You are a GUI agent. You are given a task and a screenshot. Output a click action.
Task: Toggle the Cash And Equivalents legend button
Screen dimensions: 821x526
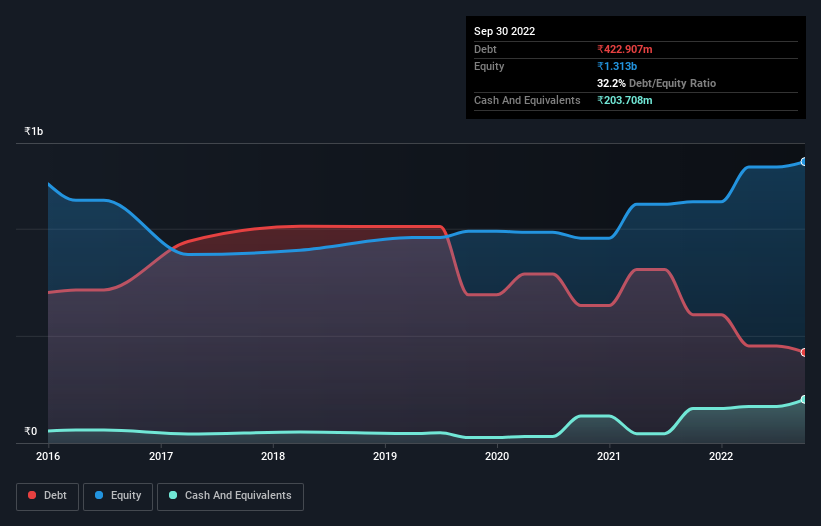pyautogui.click(x=230, y=496)
